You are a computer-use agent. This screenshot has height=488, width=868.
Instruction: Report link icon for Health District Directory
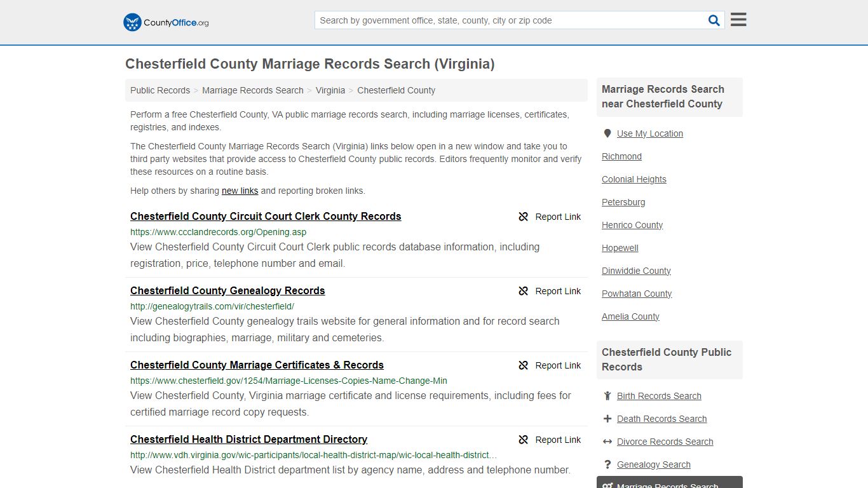523,440
